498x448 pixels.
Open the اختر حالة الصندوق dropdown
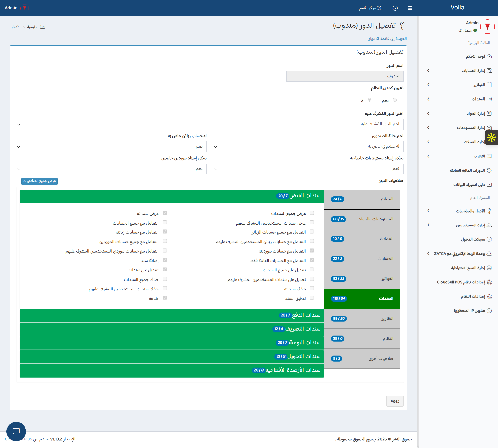(x=307, y=146)
